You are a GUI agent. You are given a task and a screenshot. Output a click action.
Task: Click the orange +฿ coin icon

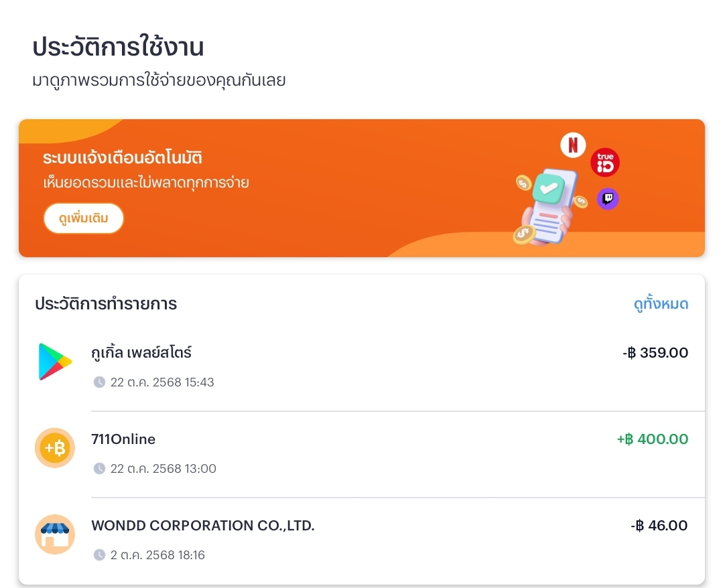pos(55,448)
